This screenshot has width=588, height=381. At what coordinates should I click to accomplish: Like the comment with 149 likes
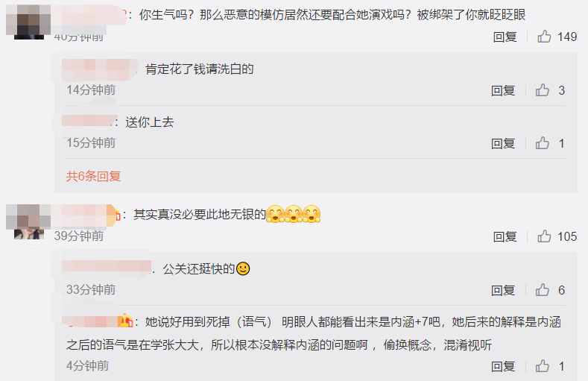tap(544, 37)
